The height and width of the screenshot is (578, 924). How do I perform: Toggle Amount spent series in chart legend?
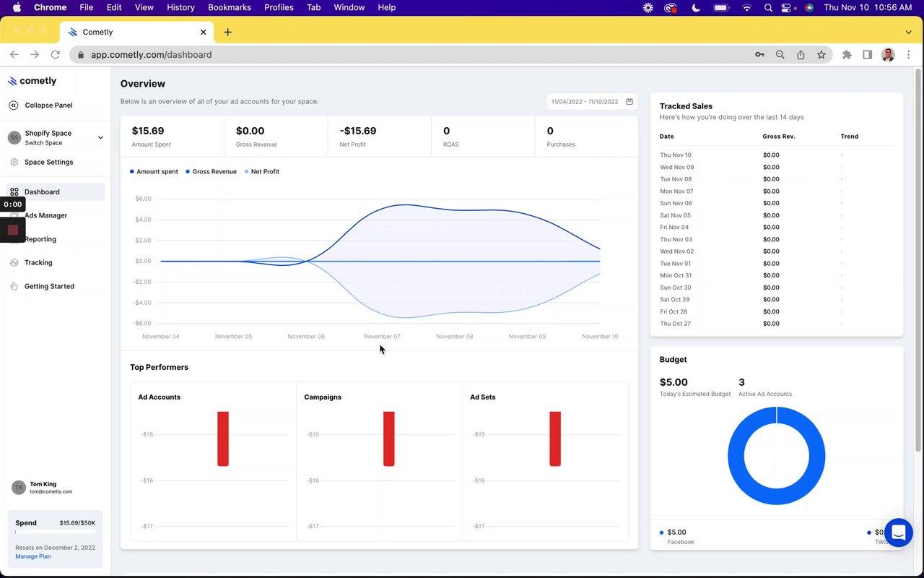point(154,172)
